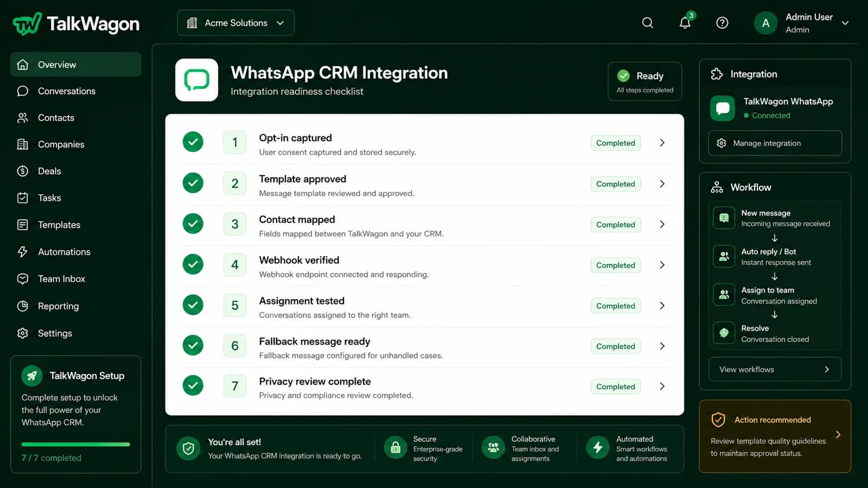Go to Overview in the sidebar
Screen dimensions: 868x488
click(76, 65)
